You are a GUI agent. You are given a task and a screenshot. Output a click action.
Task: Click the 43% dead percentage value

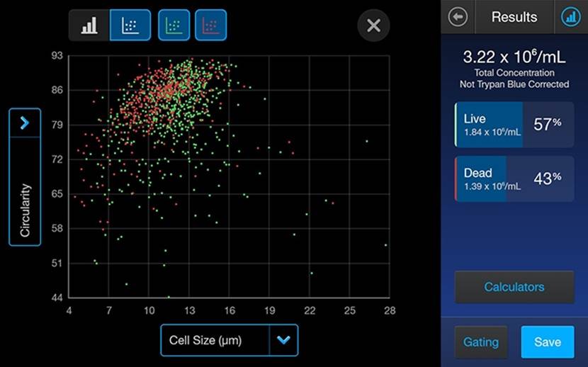coord(548,179)
